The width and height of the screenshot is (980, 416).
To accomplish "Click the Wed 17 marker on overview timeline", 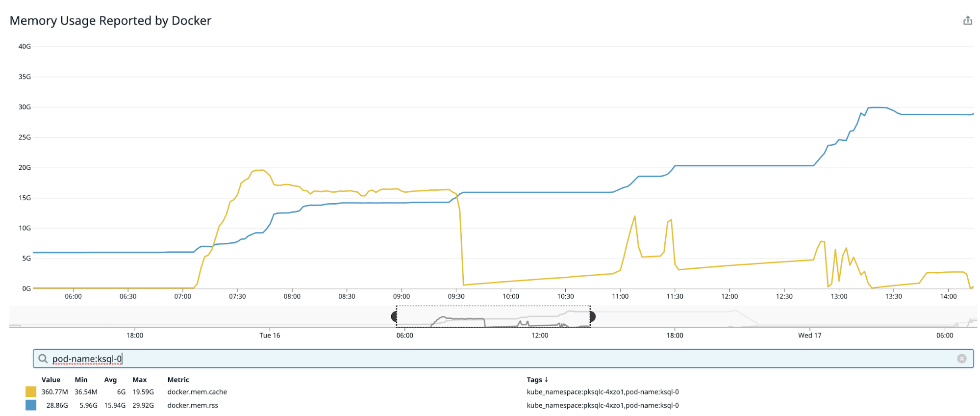I will (x=809, y=336).
